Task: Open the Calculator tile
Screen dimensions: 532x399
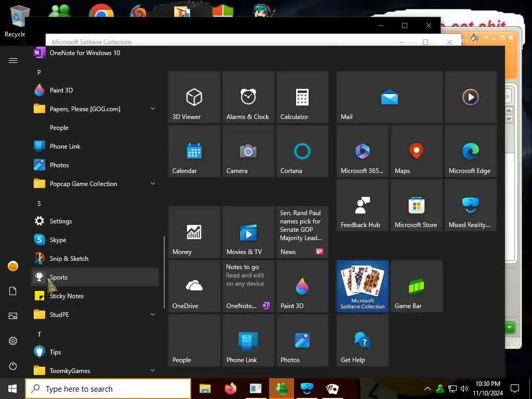Action: click(x=302, y=97)
